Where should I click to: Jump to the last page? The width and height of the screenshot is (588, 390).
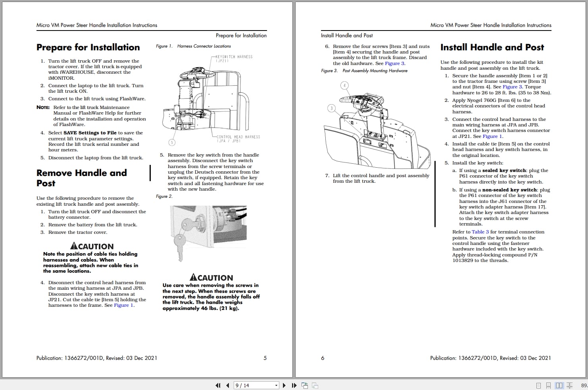[x=294, y=385]
